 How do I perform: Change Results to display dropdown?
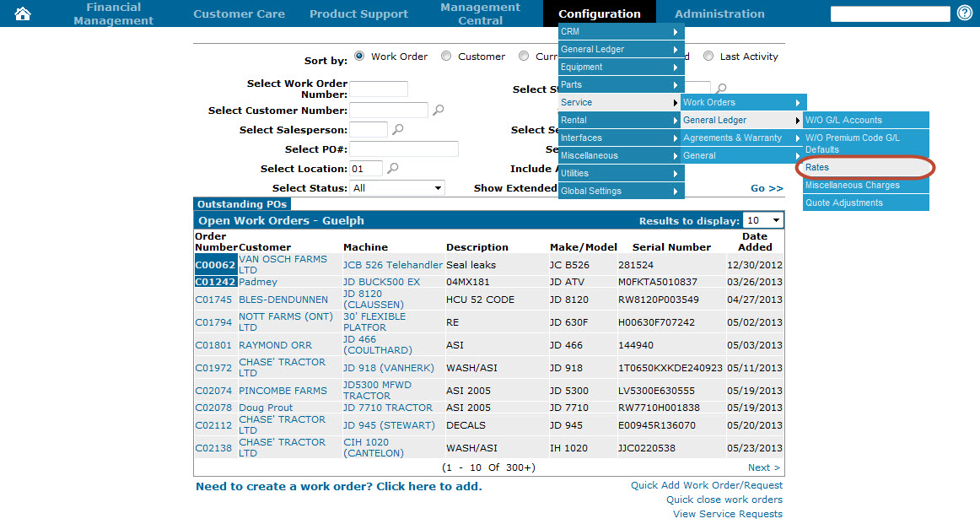coord(762,220)
